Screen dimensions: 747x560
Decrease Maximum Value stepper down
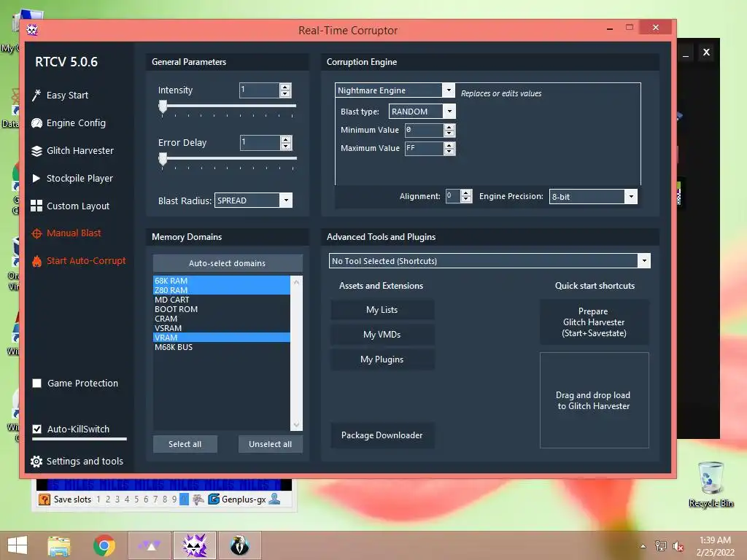pyautogui.click(x=449, y=152)
